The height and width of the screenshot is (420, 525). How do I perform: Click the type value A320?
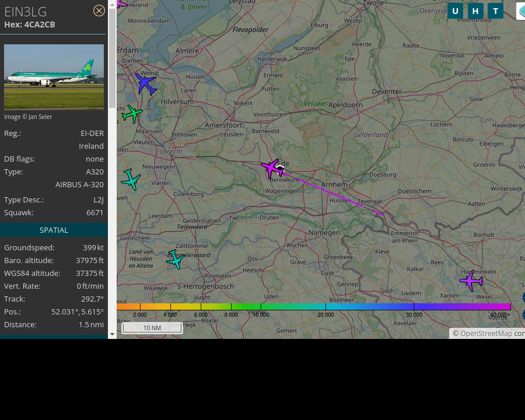(94, 172)
